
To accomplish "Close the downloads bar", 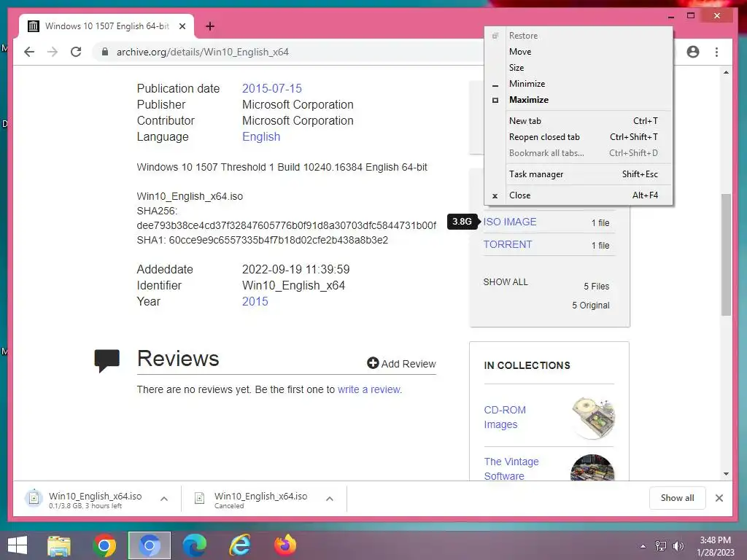I will tap(719, 498).
